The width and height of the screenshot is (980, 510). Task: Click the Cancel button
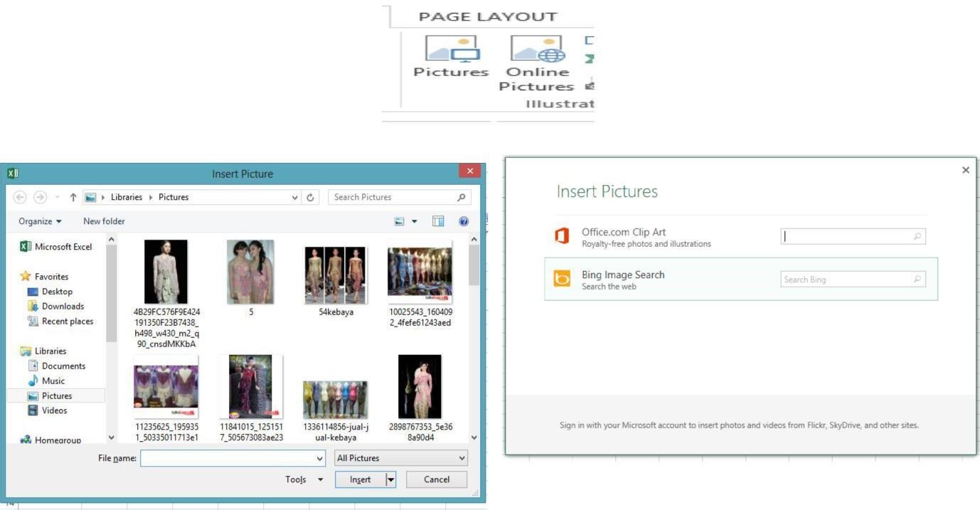[437, 479]
